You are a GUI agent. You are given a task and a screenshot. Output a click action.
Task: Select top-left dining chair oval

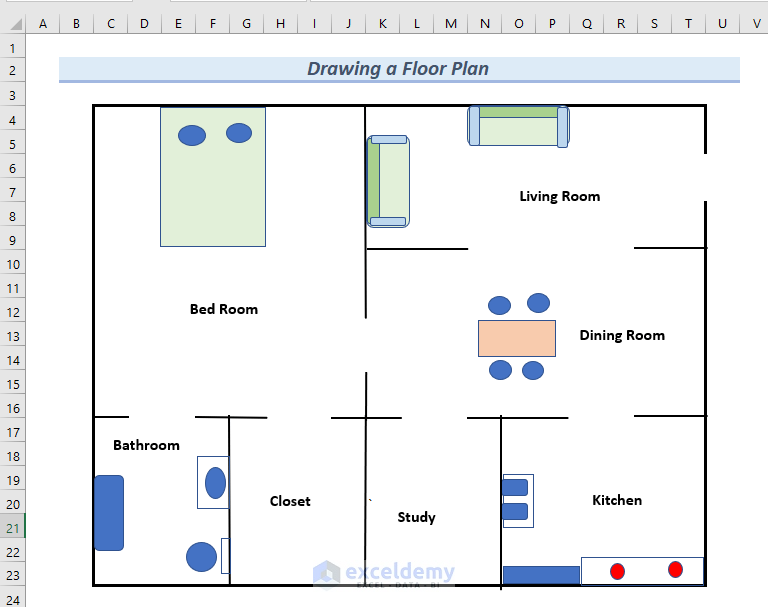(x=500, y=305)
